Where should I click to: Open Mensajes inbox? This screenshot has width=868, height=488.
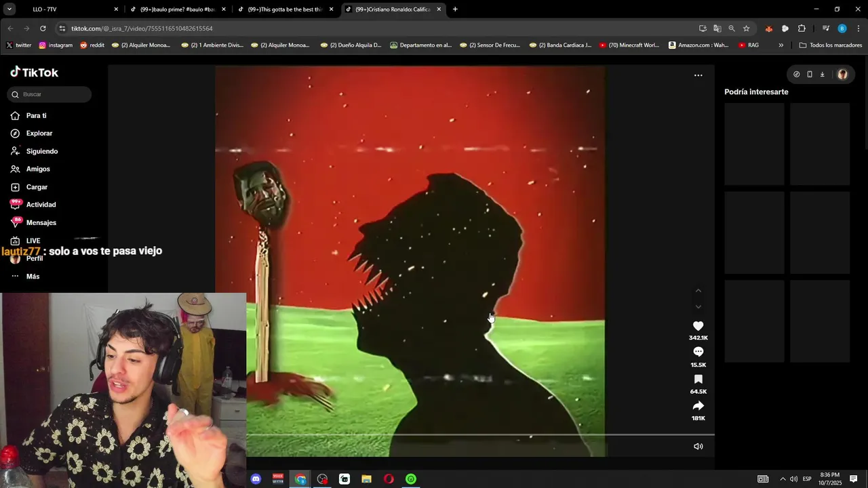34,222
